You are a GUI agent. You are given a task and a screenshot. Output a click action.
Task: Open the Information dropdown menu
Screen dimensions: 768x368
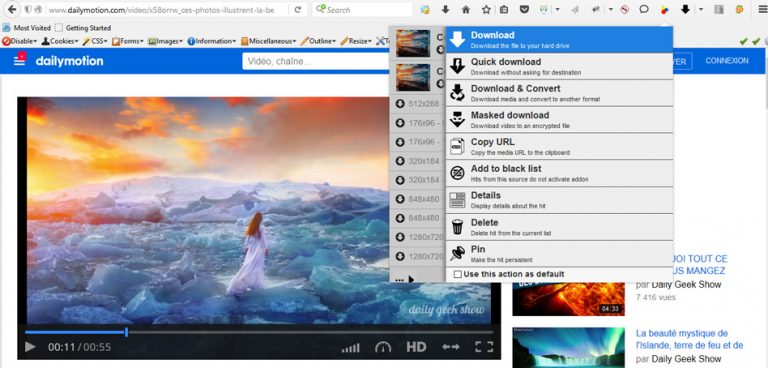coord(212,42)
